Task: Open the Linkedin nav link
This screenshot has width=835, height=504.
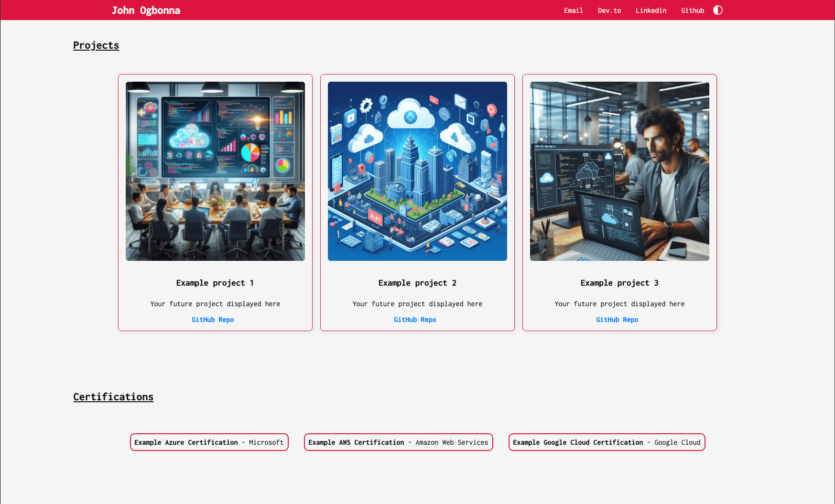Action: pos(651,11)
